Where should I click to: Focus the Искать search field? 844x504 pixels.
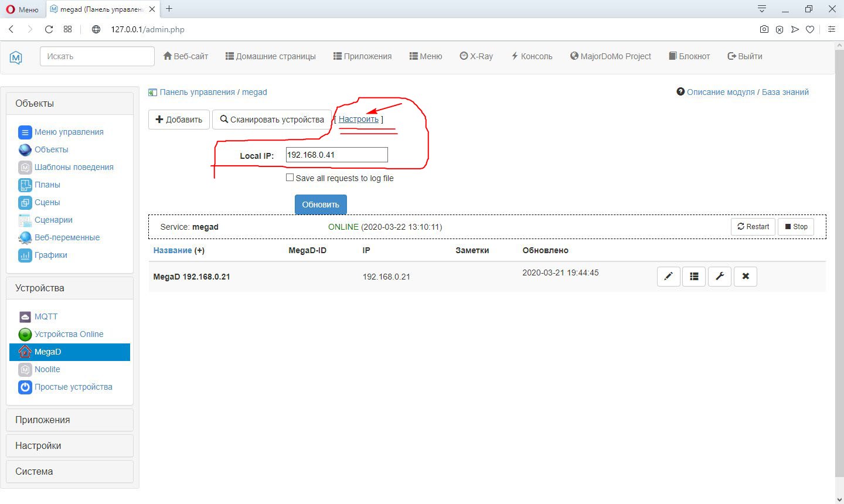(x=97, y=56)
